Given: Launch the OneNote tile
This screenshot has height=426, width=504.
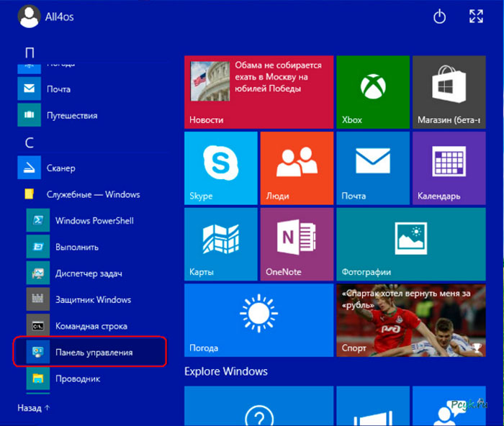Looking at the screenshot, I should point(297,244).
